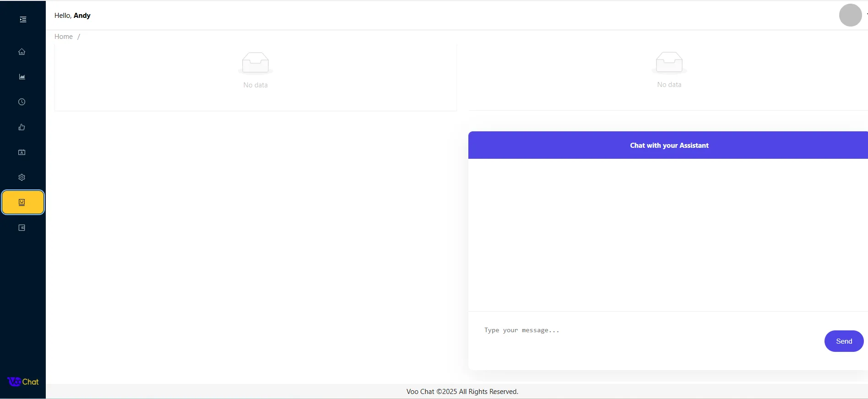Viewport: 868px width, 399px height.
Task: Go to Home breadcrumb link
Action: pyautogui.click(x=64, y=37)
